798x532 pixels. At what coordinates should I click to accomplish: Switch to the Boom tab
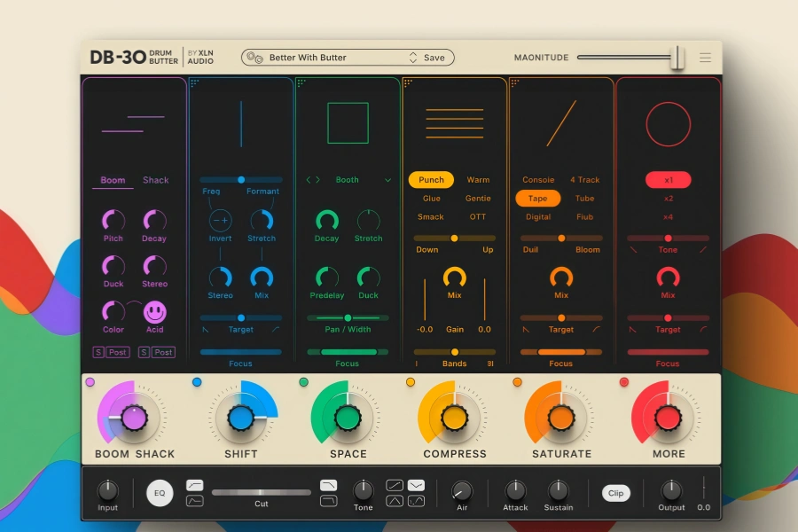113,180
